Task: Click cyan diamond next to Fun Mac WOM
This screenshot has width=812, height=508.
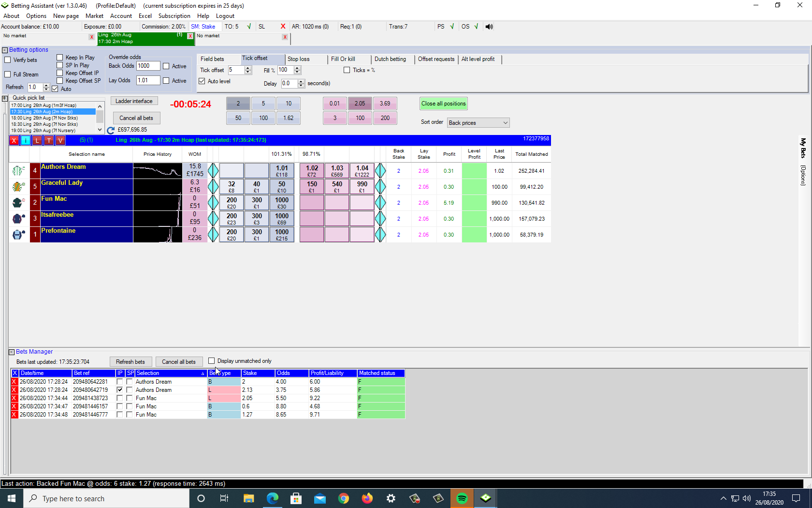Action: [213, 203]
